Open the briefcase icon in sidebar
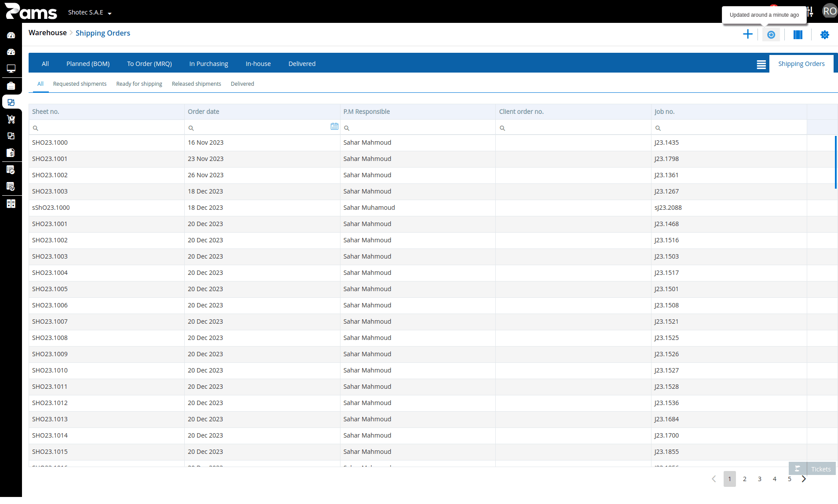This screenshot has height=504, width=838. (x=11, y=86)
